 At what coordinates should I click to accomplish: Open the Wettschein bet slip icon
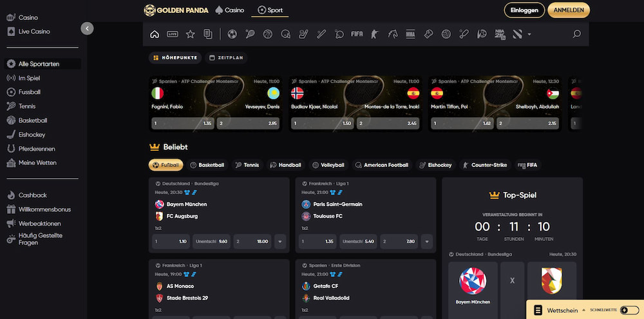pos(538,311)
